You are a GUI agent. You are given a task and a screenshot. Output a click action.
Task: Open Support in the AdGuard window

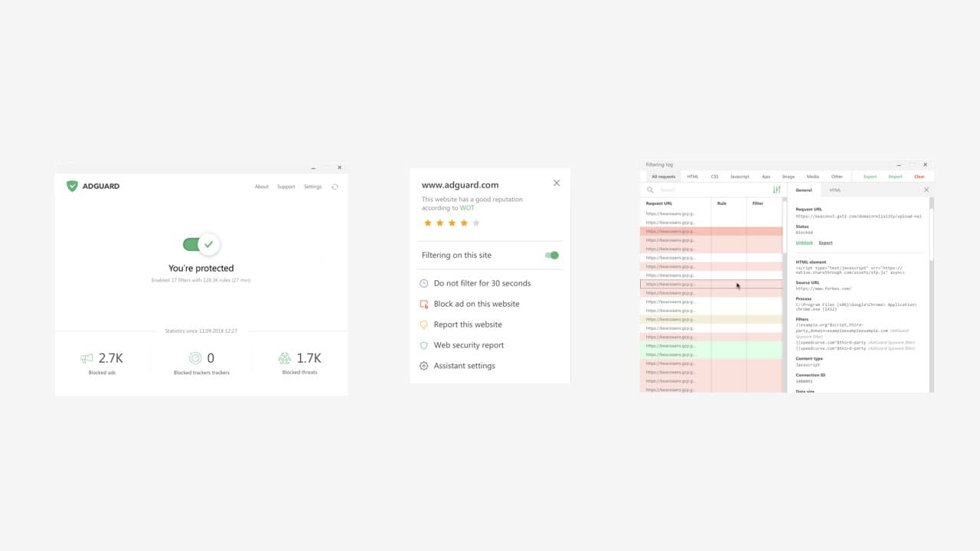click(x=286, y=187)
